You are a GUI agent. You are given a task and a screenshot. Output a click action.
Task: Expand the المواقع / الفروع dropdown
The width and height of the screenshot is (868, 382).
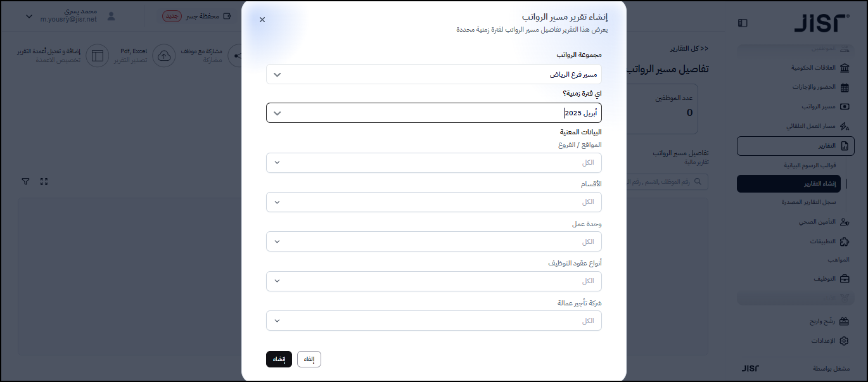(x=433, y=163)
